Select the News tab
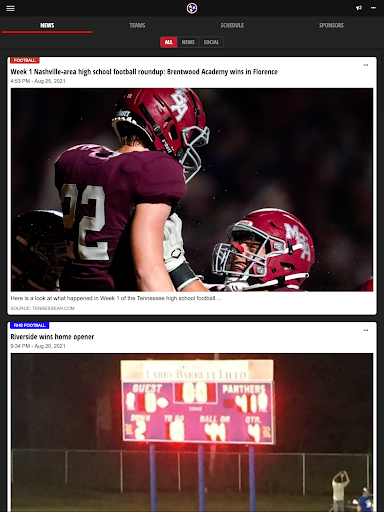Image resolution: width=384 pixels, height=512 pixels. tap(47, 25)
